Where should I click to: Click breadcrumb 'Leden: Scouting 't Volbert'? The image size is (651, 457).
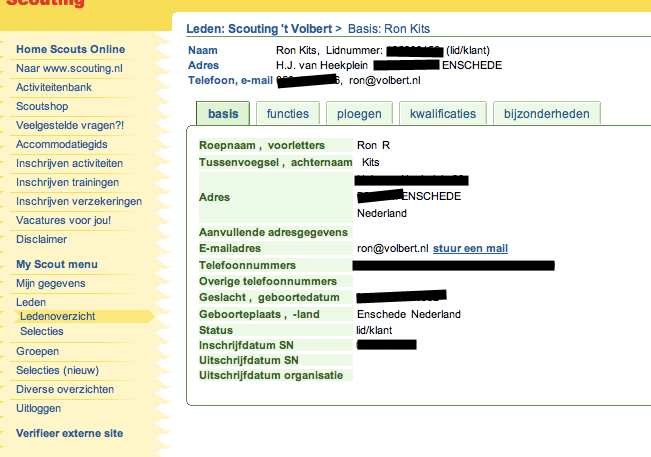(x=259, y=29)
